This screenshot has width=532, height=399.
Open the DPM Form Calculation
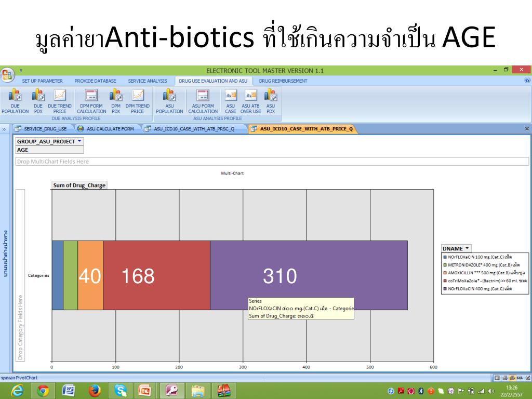coord(91,101)
